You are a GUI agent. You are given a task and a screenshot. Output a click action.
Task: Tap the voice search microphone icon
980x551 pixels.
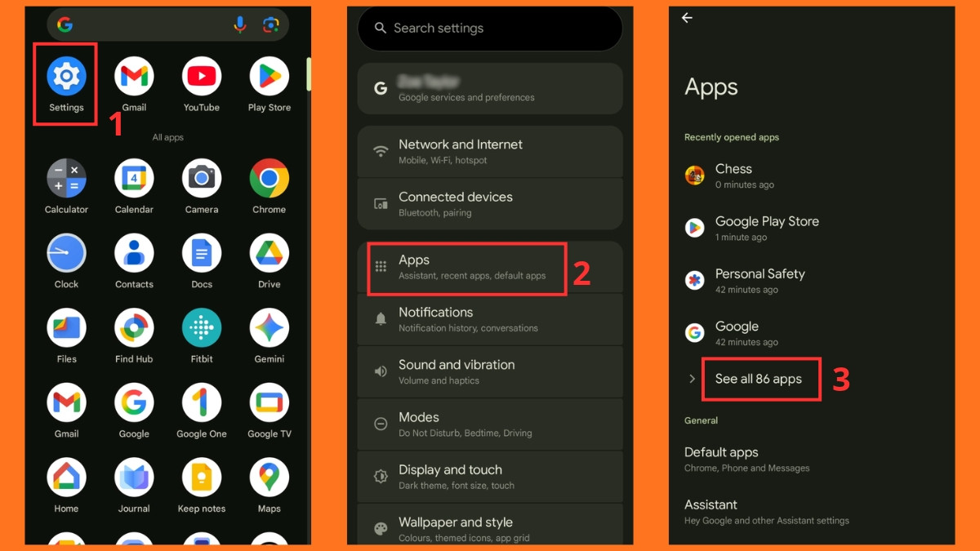(240, 25)
